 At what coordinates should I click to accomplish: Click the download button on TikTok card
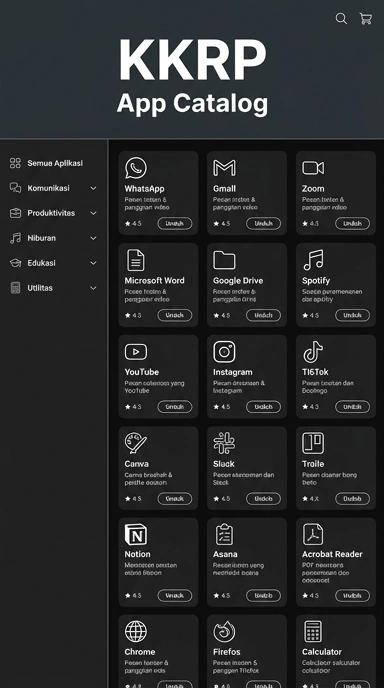(x=352, y=407)
